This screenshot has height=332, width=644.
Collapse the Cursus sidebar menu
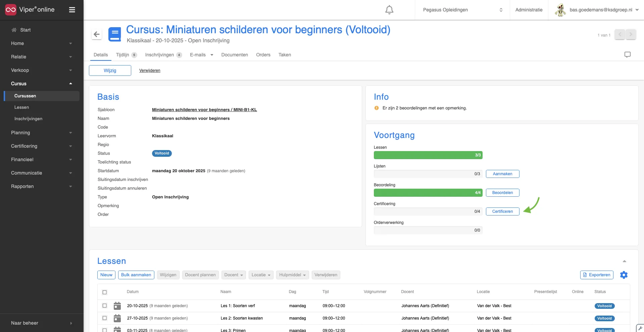42,84
